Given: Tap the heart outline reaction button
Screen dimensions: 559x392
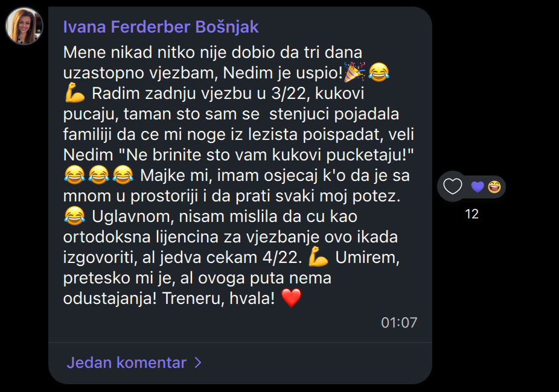Looking at the screenshot, I should (x=453, y=187).
